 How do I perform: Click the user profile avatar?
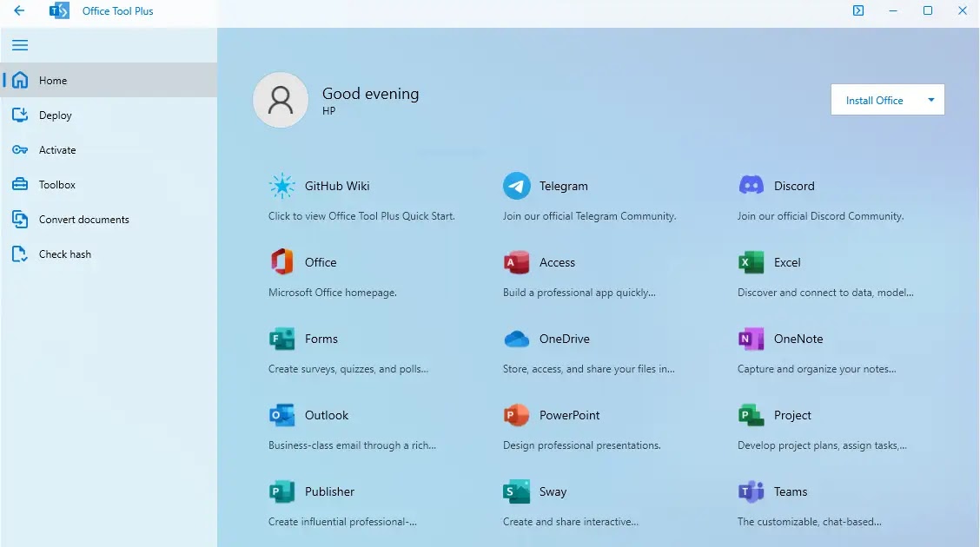click(281, 100)
